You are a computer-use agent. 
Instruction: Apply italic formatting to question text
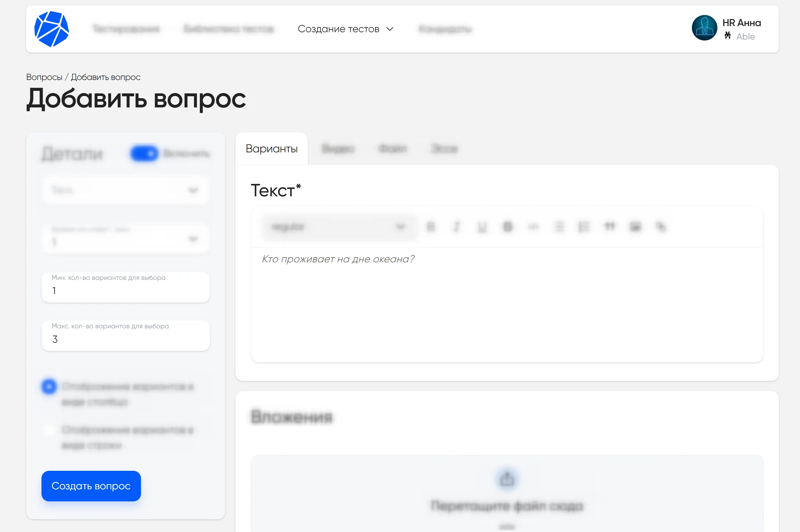[457, 227]
